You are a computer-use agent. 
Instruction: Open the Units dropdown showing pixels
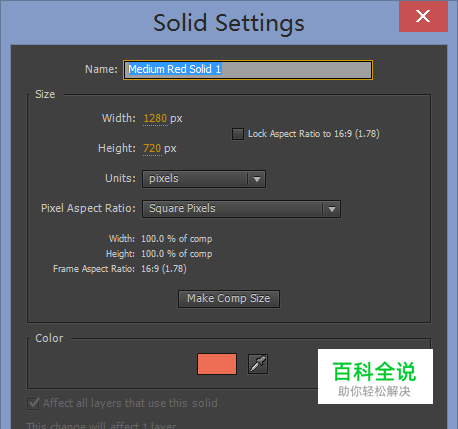204,179
